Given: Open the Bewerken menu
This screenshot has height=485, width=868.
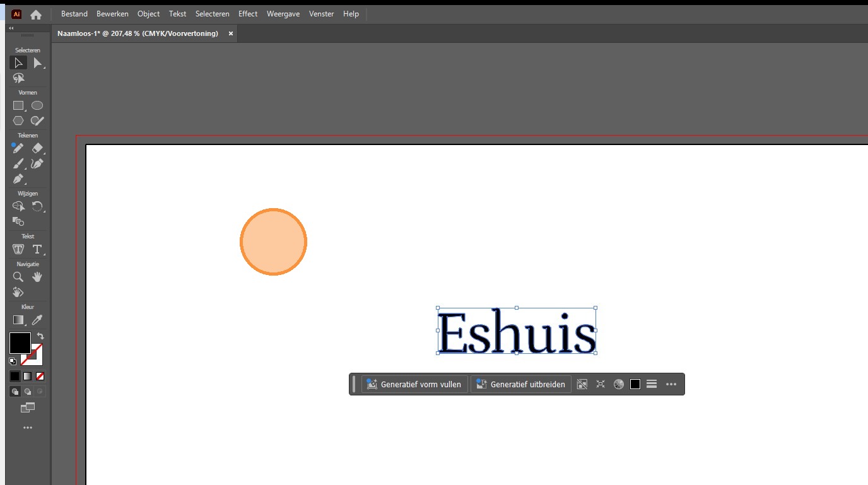Looking at the screenshot, I should (112, 14).
